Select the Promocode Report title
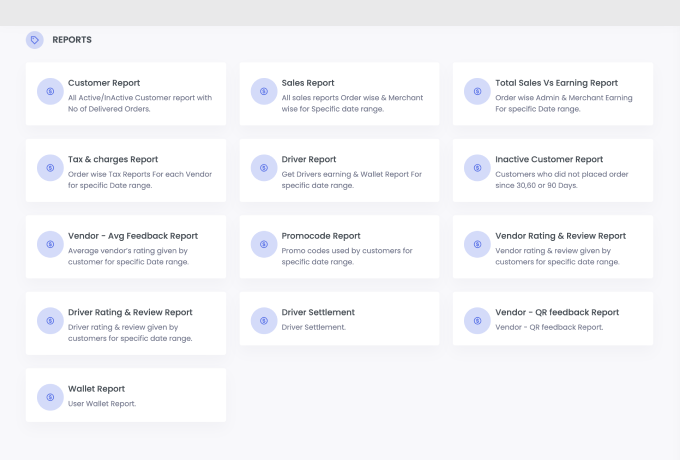680x460 pixels. tap(321, 236)
